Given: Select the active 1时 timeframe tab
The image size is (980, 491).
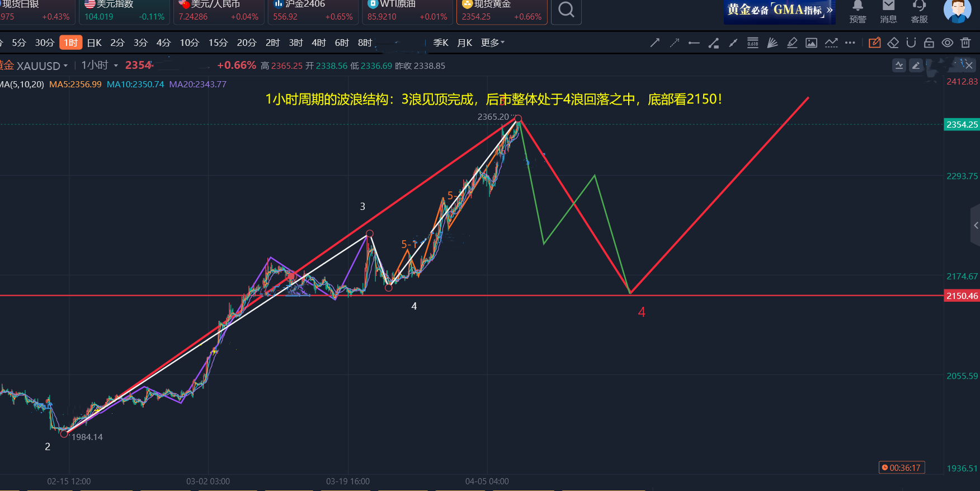Looking at the screenshot, I should 71,43.
